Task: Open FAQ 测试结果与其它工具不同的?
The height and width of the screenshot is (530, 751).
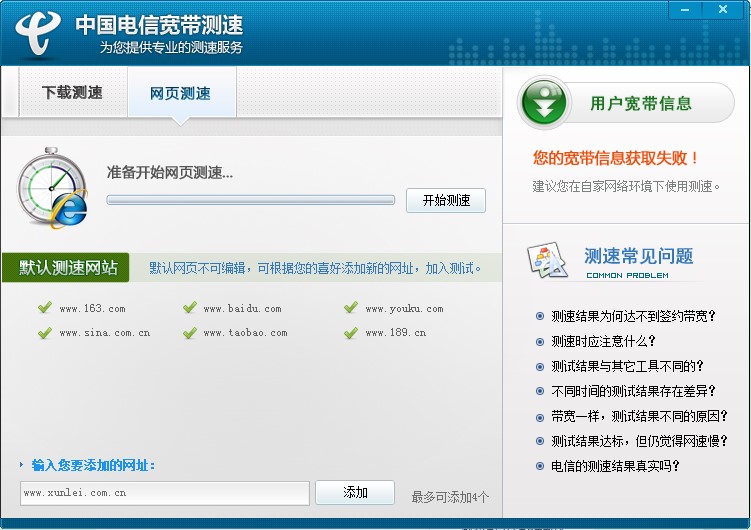Action: tap(627, 366)
